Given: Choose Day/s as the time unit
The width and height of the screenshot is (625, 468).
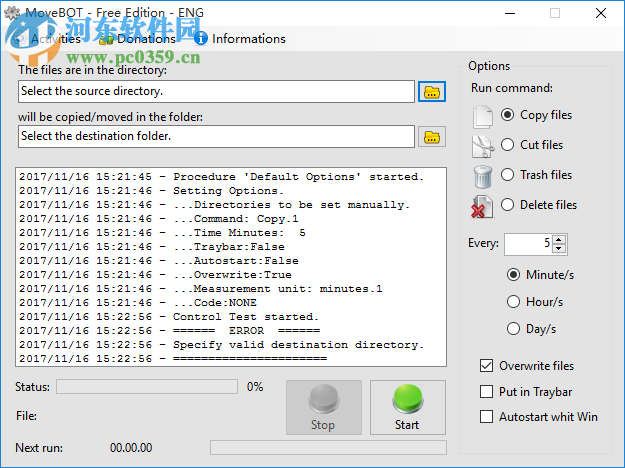Looking at the screenshot, I should click(513, 329).
